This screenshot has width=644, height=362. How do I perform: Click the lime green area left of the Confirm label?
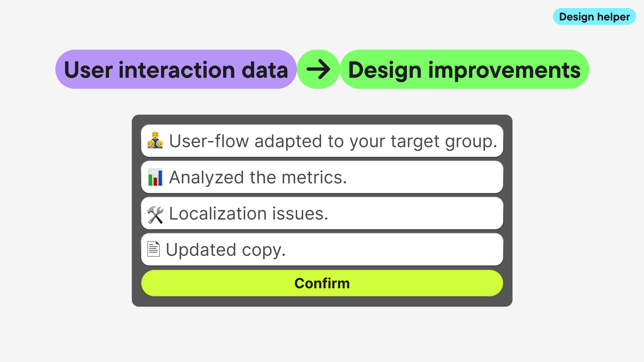[x=218, y=283]
